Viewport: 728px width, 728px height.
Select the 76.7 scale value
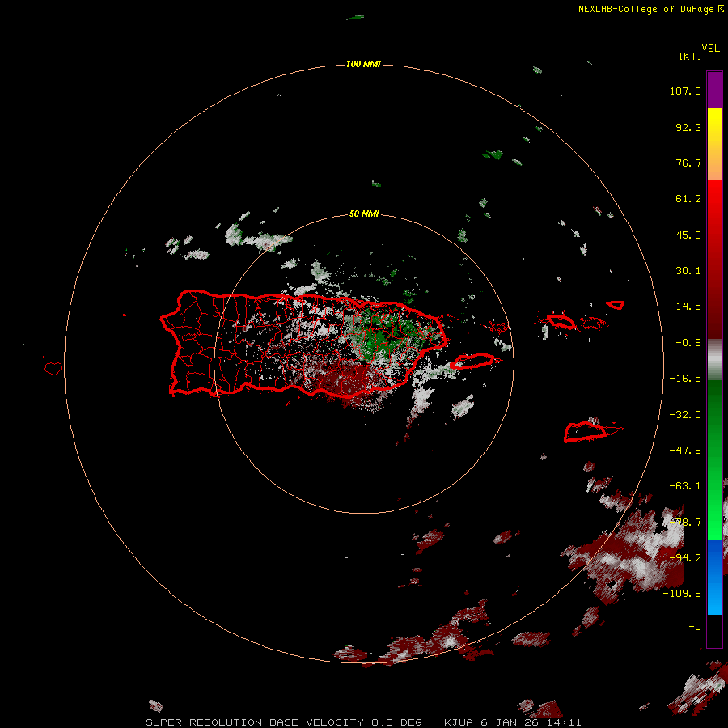click(688, 163)
